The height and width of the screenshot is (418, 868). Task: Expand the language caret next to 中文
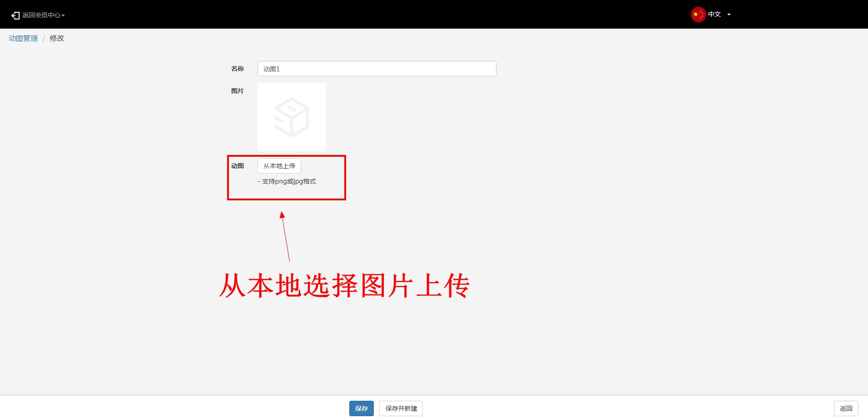coord(729,15)
